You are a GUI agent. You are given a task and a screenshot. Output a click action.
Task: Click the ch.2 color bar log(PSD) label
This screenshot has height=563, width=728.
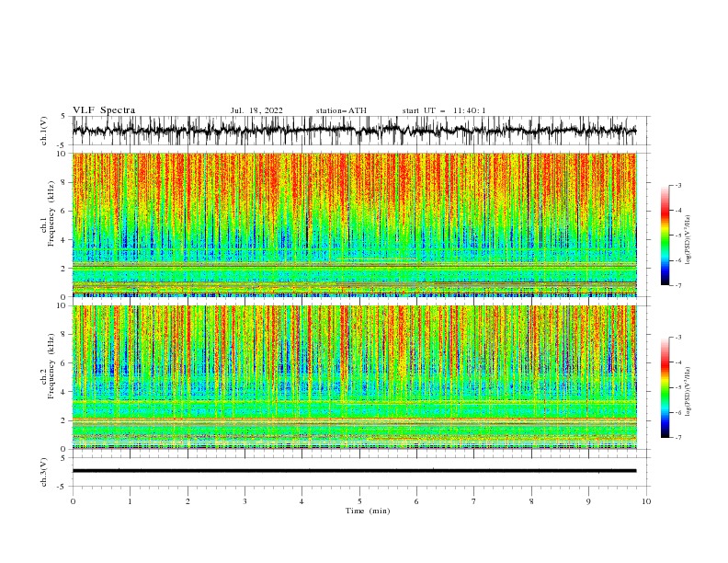point(688,391)
